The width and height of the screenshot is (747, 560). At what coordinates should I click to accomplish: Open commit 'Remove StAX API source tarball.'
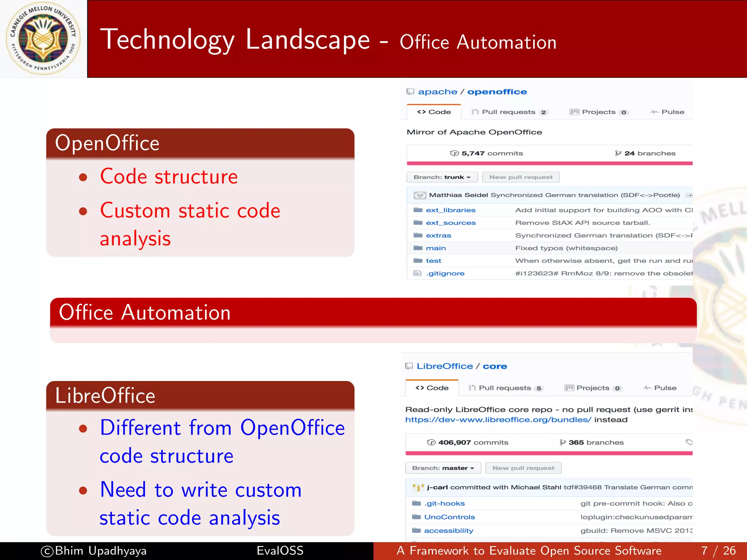582,223
